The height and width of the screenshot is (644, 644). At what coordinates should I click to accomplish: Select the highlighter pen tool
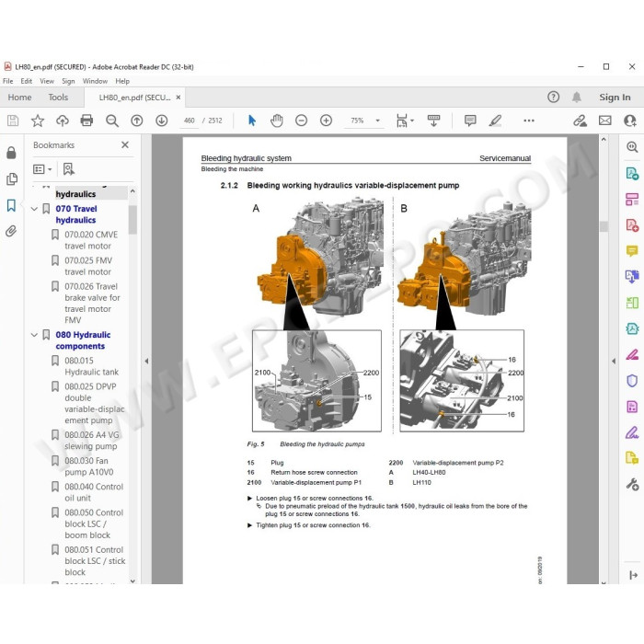click(495, 121)
